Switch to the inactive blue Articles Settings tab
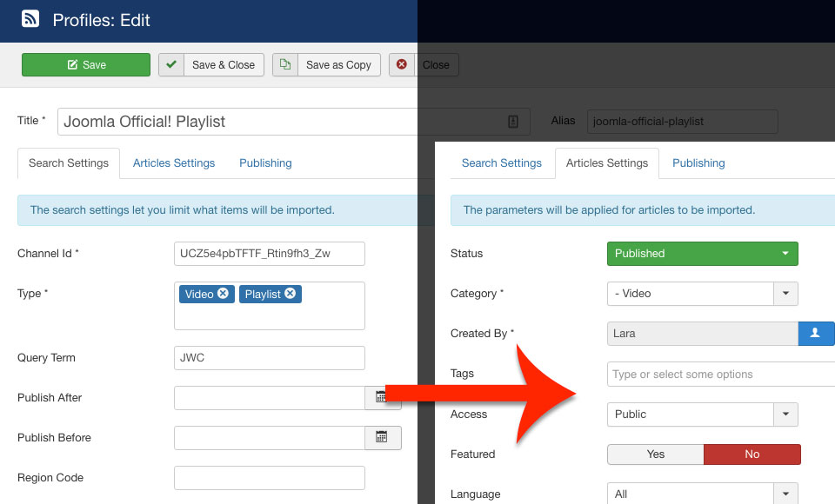 pos(174,163)
